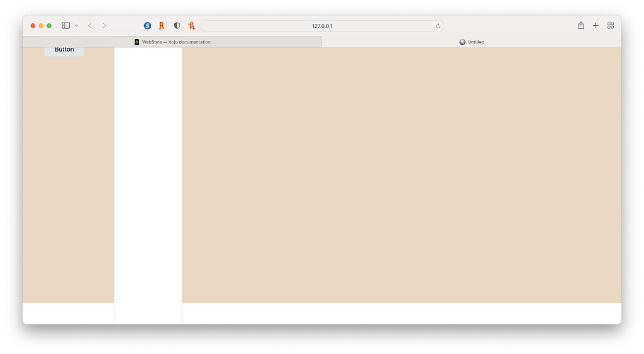This screenshot has height=354, width=644.
Task: Open the sidebar options dropdown arrow
Action: pos(76,25)
